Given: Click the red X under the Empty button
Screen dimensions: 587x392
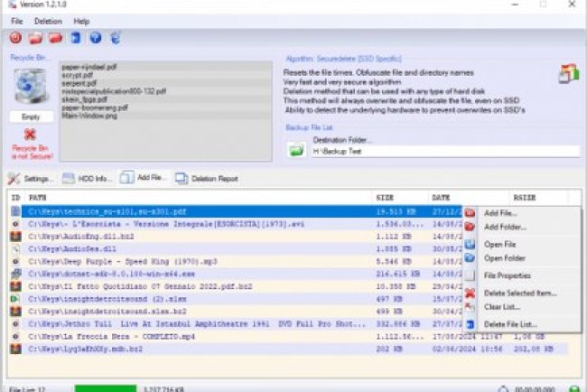Looking at the screenshot, I should (x=30, y=135).
